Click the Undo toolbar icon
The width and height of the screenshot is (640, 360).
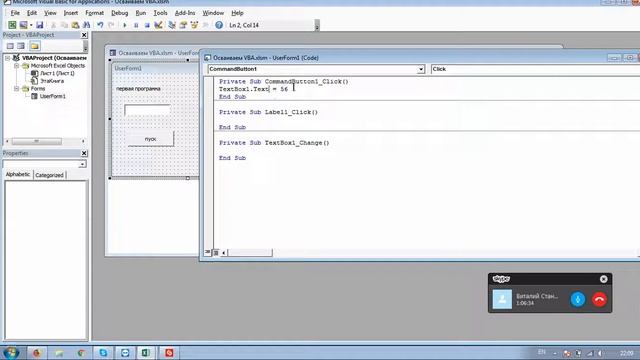tap(100, 25)
